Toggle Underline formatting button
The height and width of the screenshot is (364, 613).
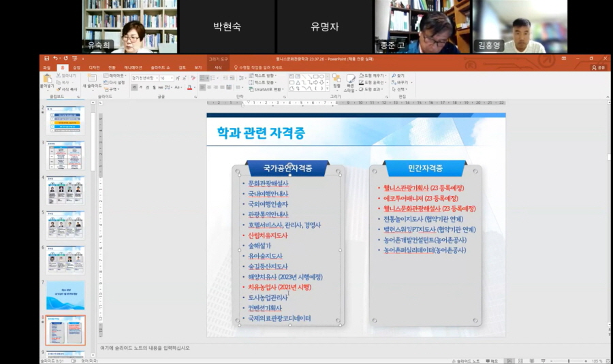(x=147, y=88)
